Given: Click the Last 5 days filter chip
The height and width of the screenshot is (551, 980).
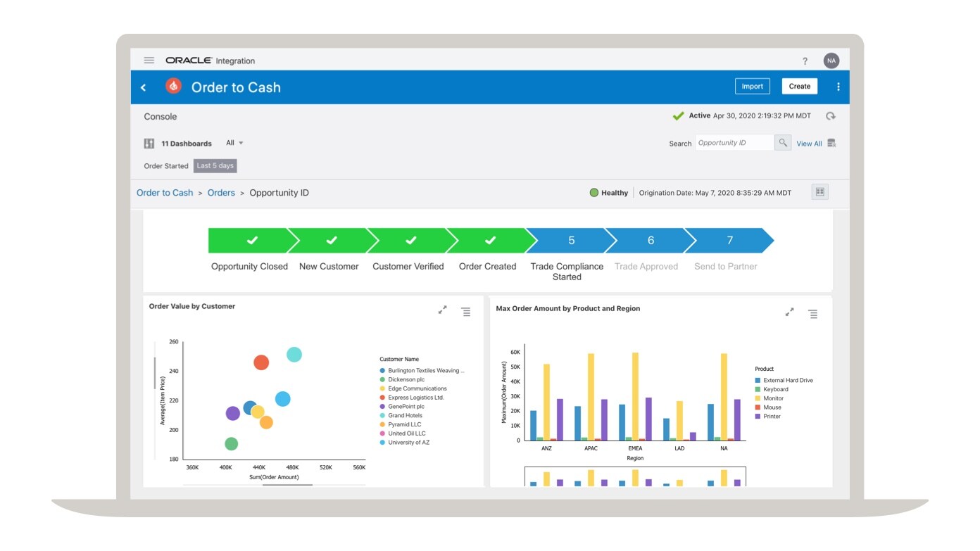Looking at the screenshot, I should [x=215, y=165].
